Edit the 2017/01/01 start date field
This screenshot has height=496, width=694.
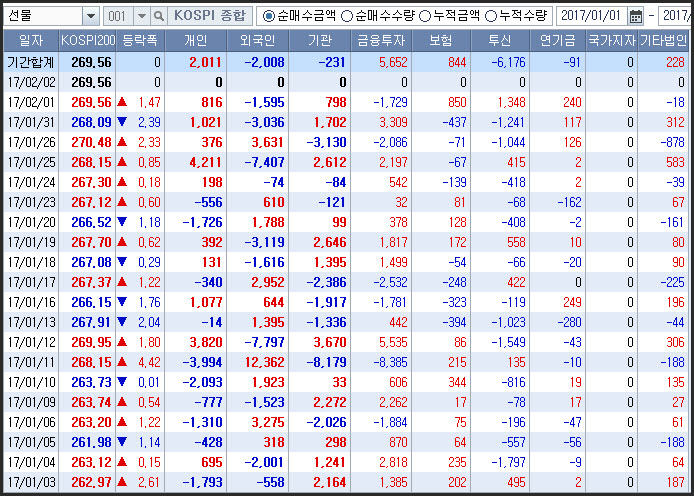coord(591,16)
